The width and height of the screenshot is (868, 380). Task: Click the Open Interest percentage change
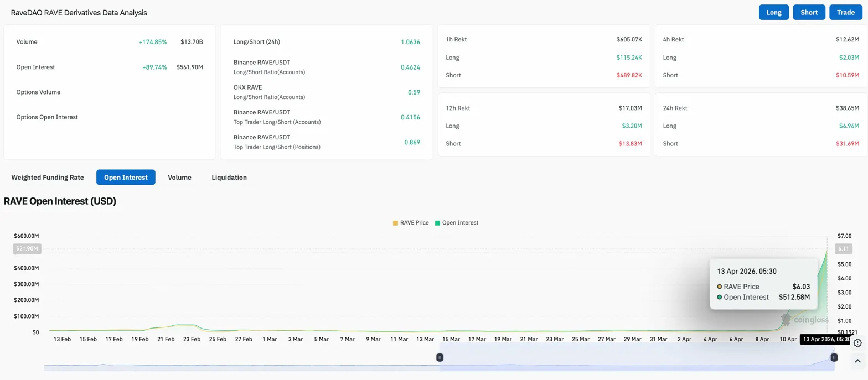(x=154, y=67)
